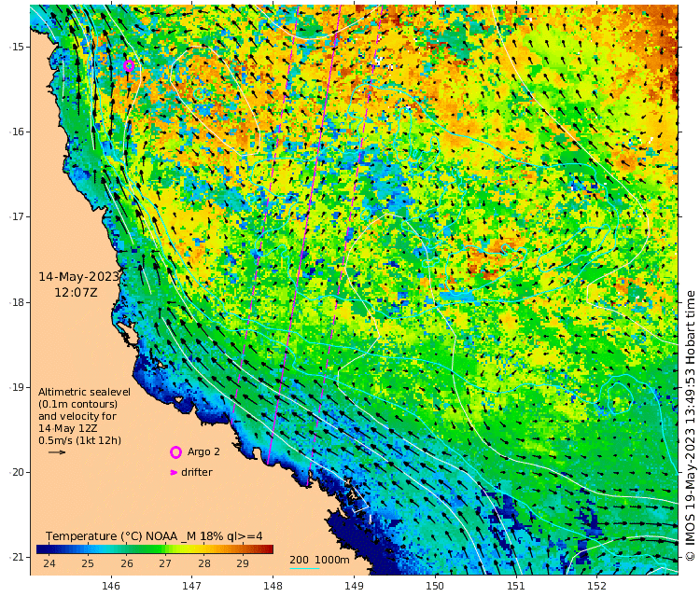Click the '(0.1m contours)' text

tap(78, 404)
